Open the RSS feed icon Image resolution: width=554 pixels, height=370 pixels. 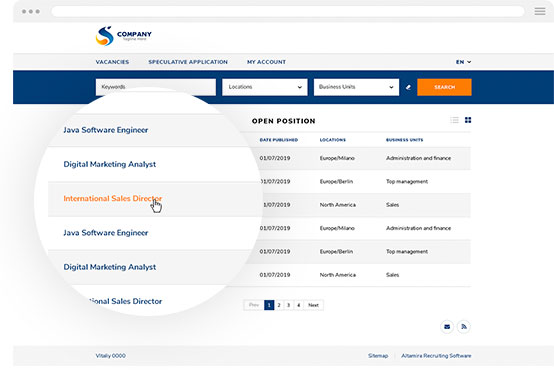tap(464, 327)
